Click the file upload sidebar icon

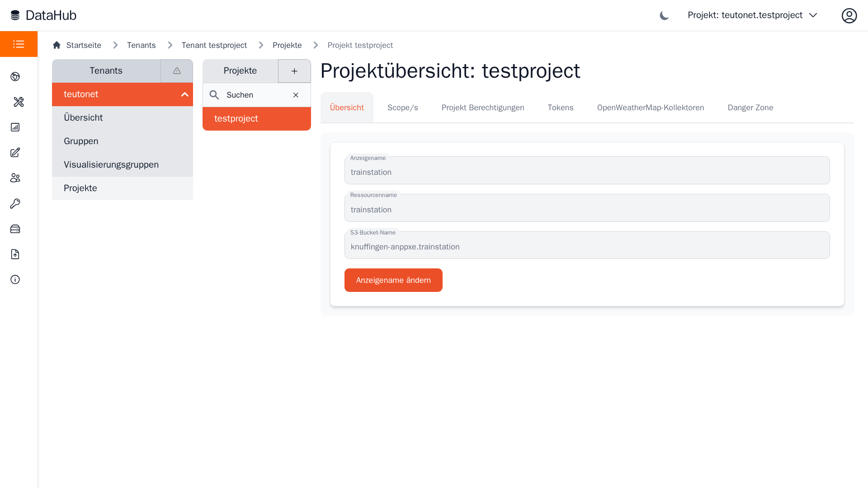coord(15,254)
